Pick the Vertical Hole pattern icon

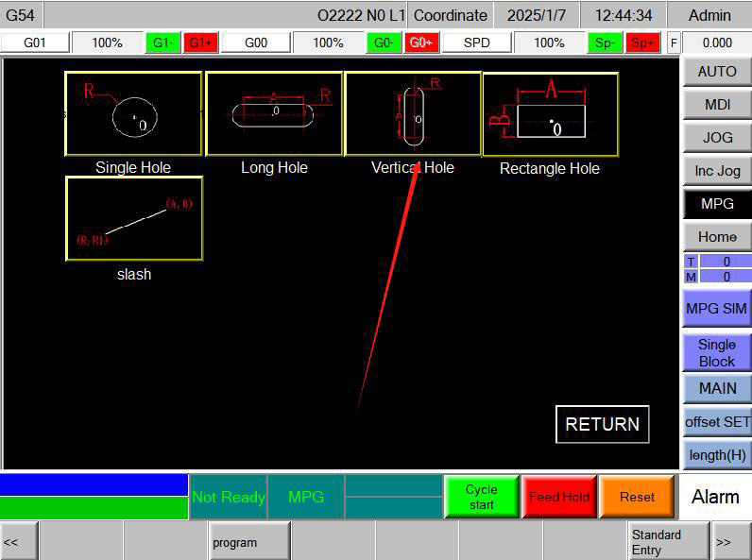click(413, 113)
